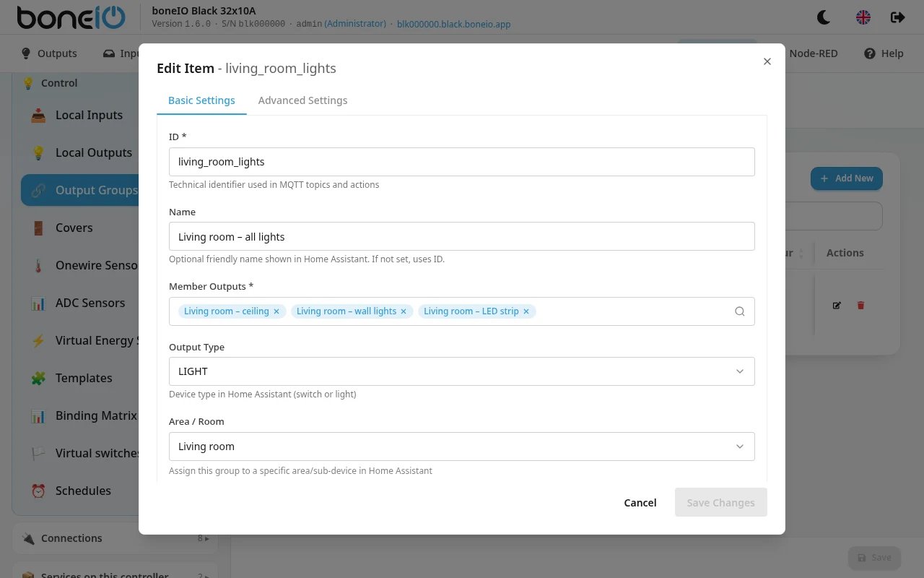Screen dimensions: 924x578
Task: Click the Member Outputs search icon
Action: coord(739,311)
